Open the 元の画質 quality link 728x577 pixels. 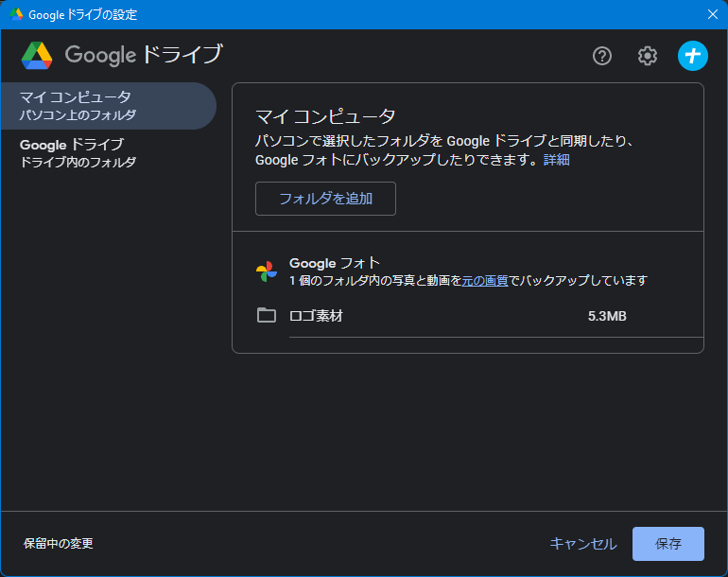pos(485,281)
